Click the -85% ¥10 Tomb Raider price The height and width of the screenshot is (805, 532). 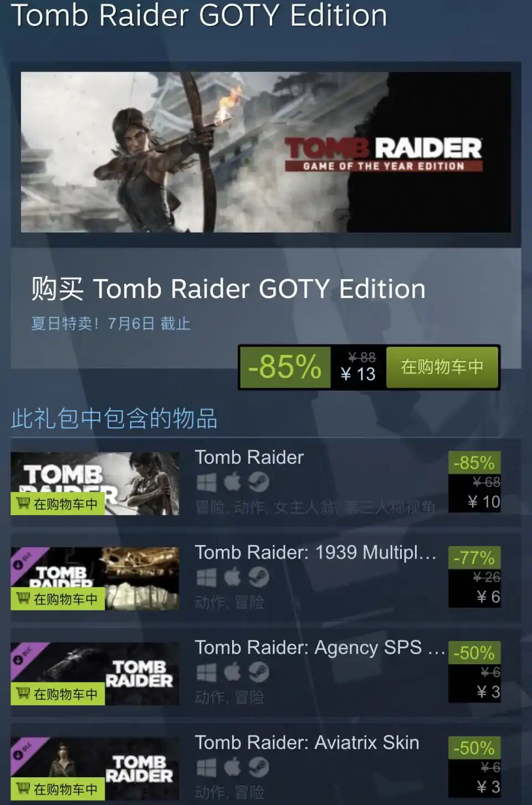click(474, 482)
